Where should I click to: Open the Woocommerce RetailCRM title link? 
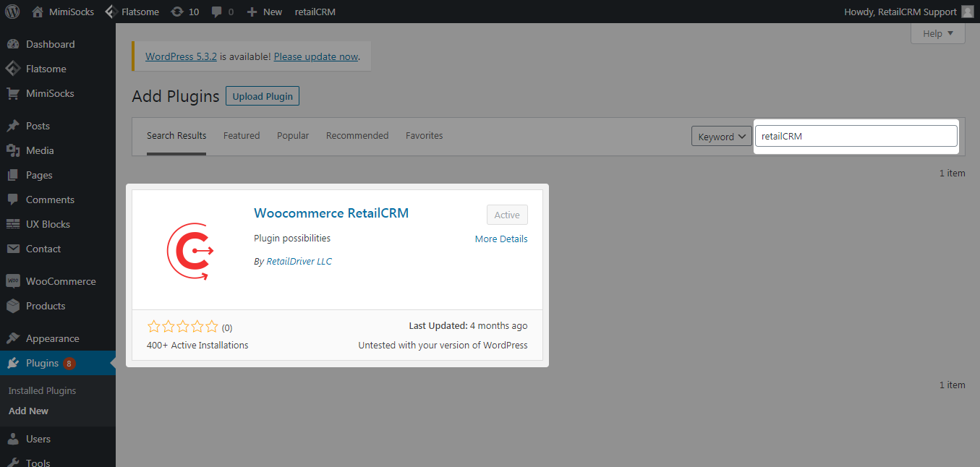pyautogui.click(x=331, y=213)
